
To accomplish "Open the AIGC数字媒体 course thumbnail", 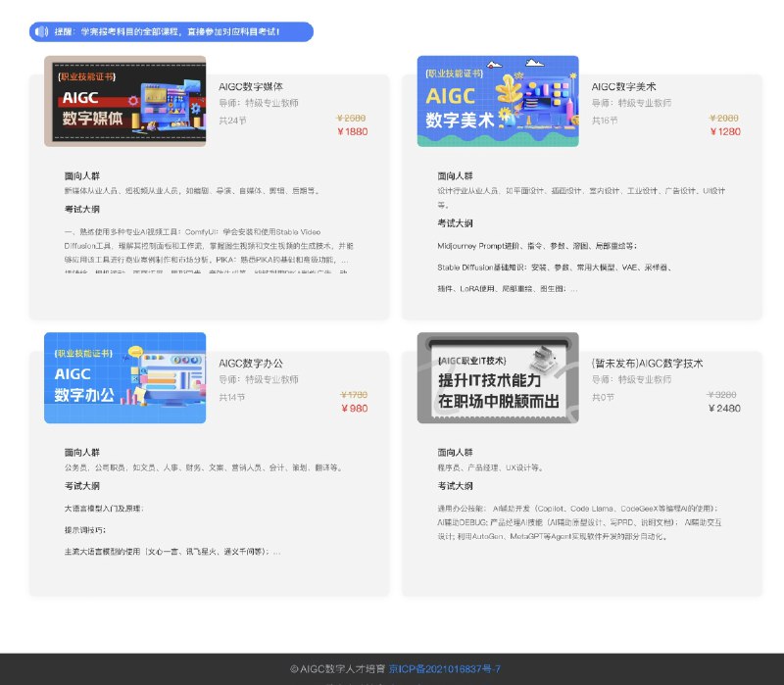I will (125, 101).
